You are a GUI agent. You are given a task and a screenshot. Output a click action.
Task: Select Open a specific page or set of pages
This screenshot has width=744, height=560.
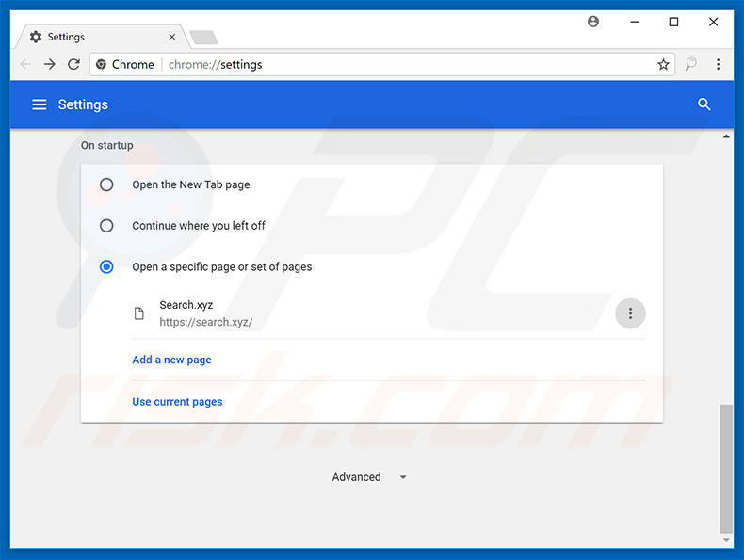106,266
